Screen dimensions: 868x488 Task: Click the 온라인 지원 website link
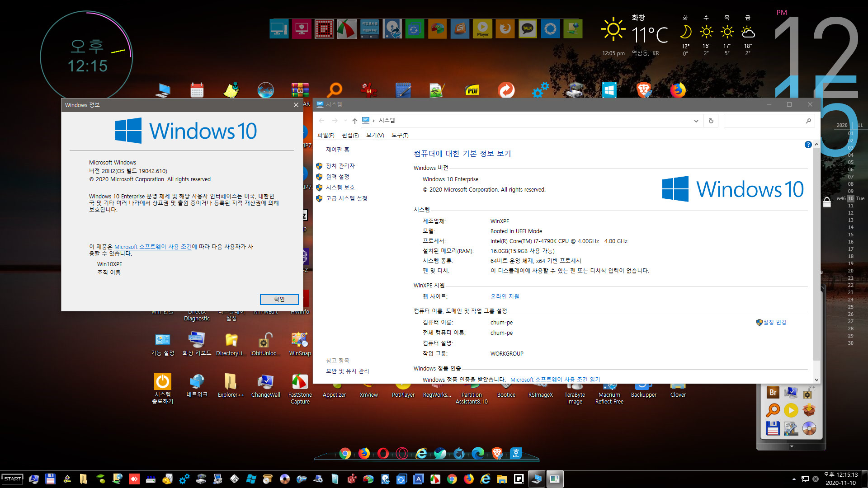[x=505, y=296]
